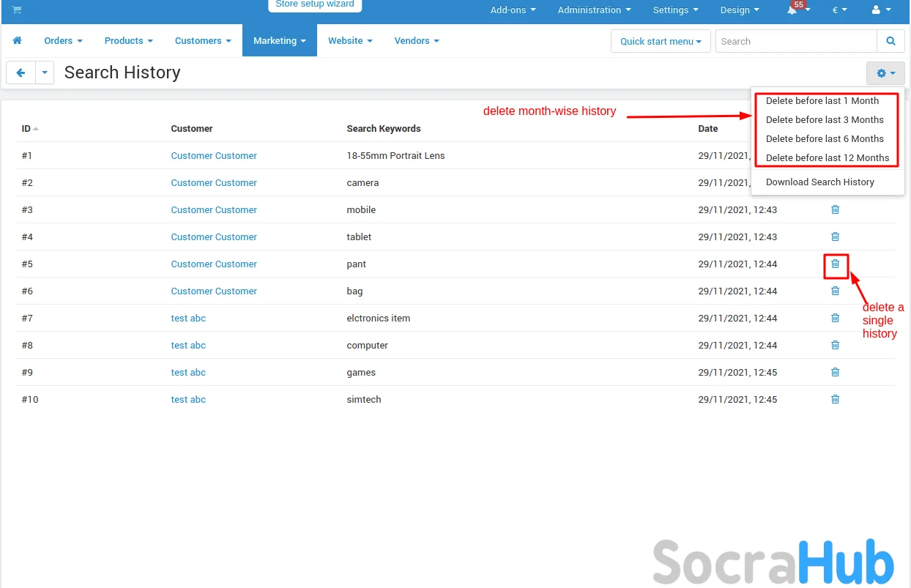
Task: Delete search history entry for pant
Action: tap(835, 264)
